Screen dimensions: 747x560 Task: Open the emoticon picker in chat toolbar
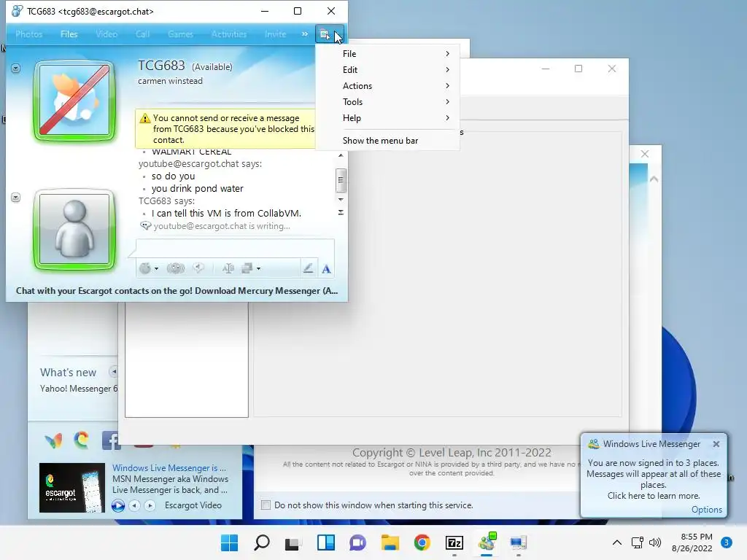(x=145, y=268)
